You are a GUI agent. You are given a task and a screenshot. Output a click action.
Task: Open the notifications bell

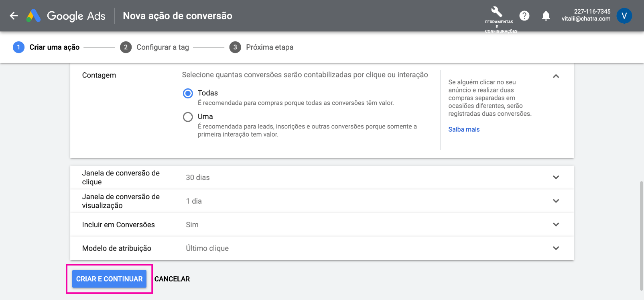coord(546,16)
